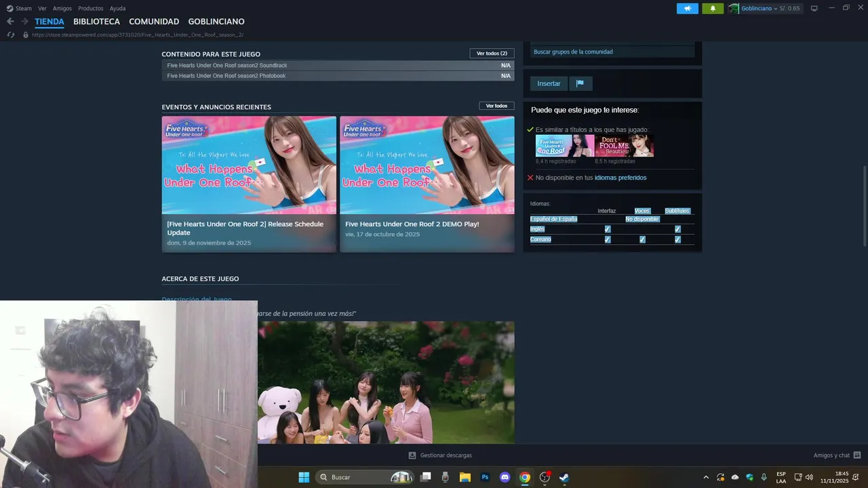Open the season2 Photobook DLC row
The width and height of the screenshot is (868, 488).
coord(338,76)
